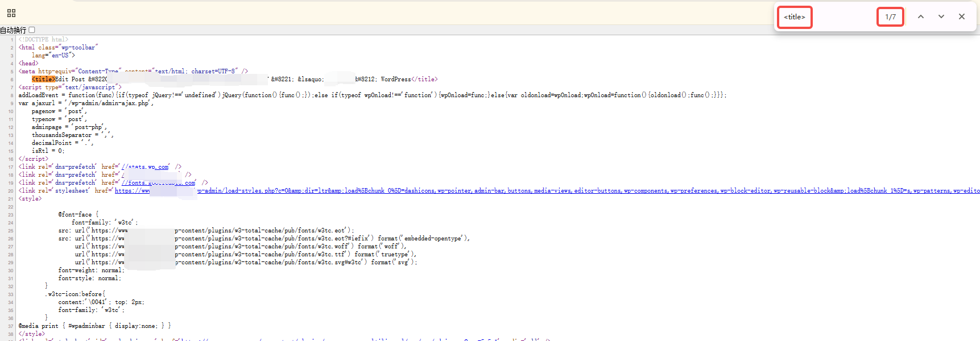Close the find bar with the X
This screenshot has height=341, width=980.
961,17
